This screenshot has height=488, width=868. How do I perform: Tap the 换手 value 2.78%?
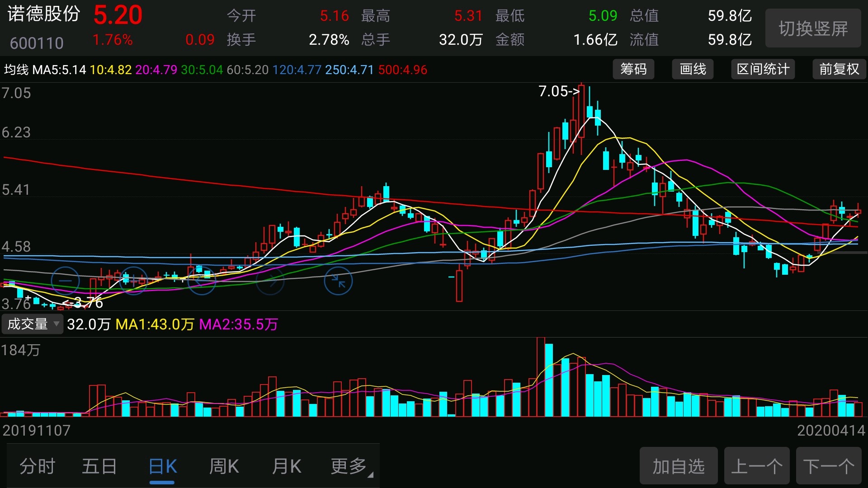329,40
